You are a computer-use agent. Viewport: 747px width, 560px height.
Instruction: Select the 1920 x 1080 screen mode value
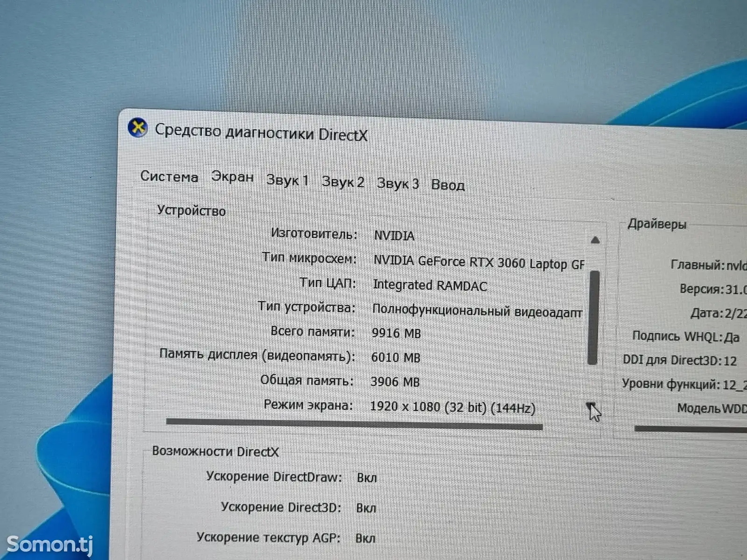[452, 407]
